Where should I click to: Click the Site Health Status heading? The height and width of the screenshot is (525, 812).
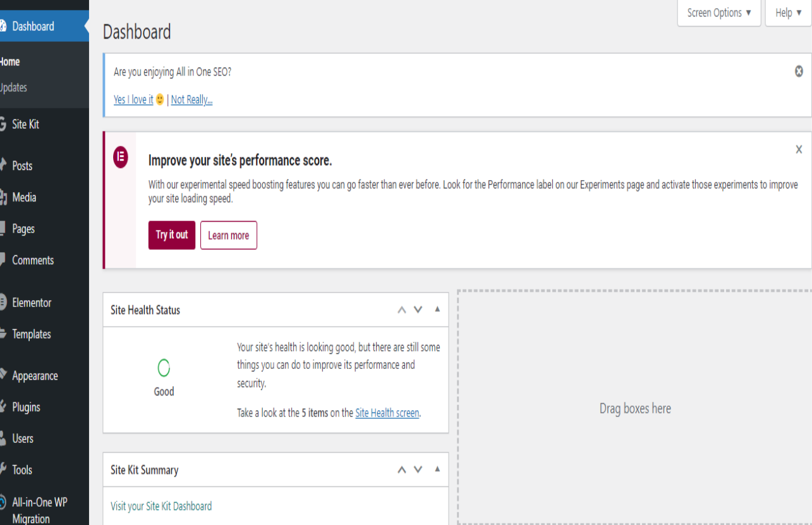click(x=145, y=310)
